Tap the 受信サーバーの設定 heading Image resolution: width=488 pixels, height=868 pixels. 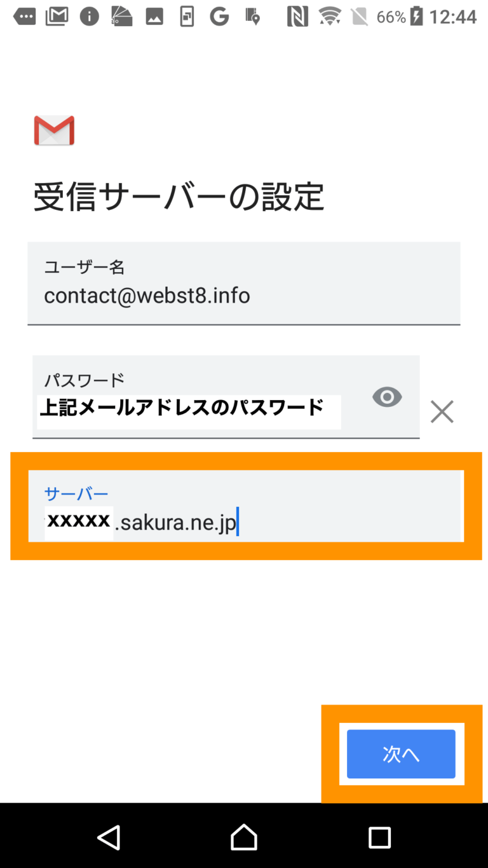(179, 196)
